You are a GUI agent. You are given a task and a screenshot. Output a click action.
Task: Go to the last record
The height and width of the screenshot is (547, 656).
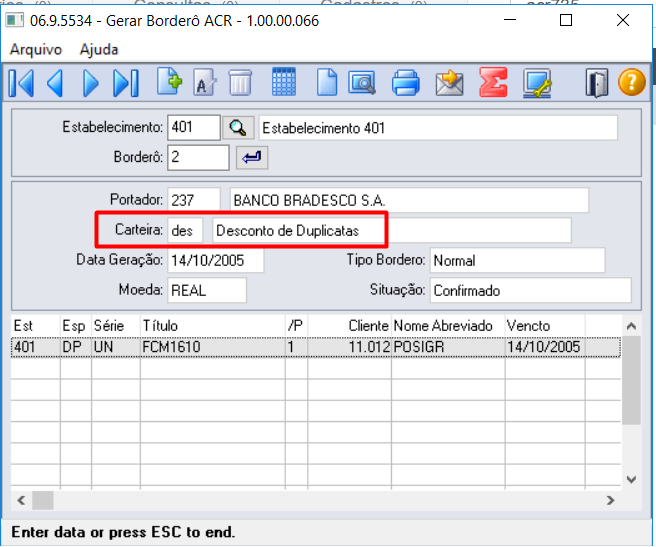click(126, 83)
